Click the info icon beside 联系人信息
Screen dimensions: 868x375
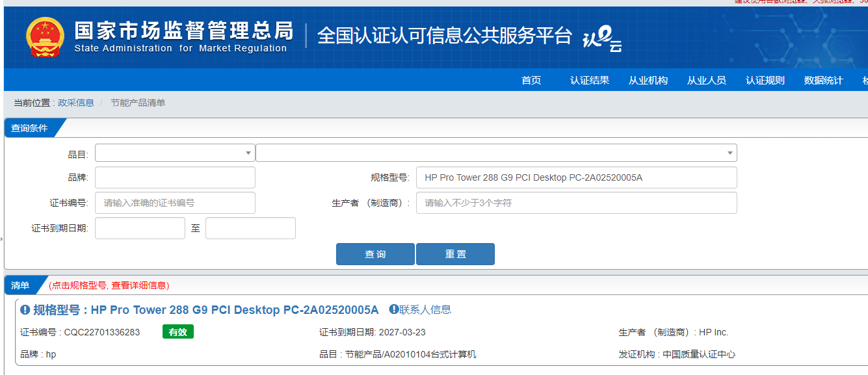[393, 309]
